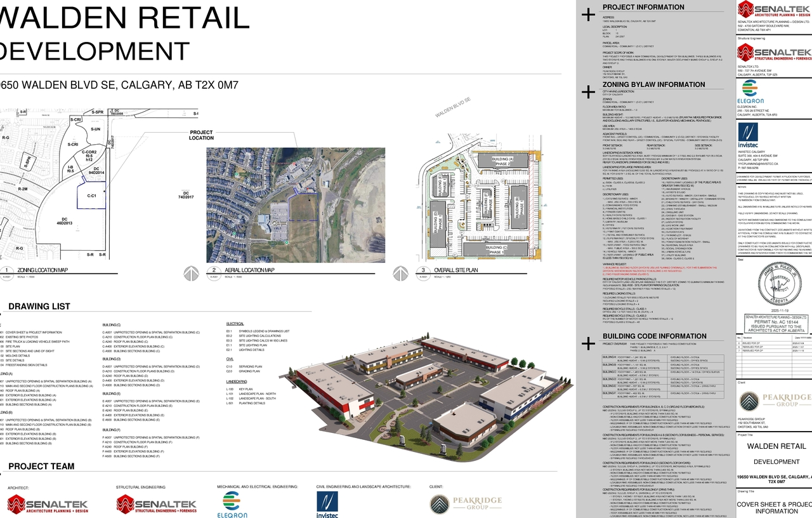Screen dimensions: 812x518
Task: Click 'PLANTING DETAILS' entry
Action: point(252,403)
